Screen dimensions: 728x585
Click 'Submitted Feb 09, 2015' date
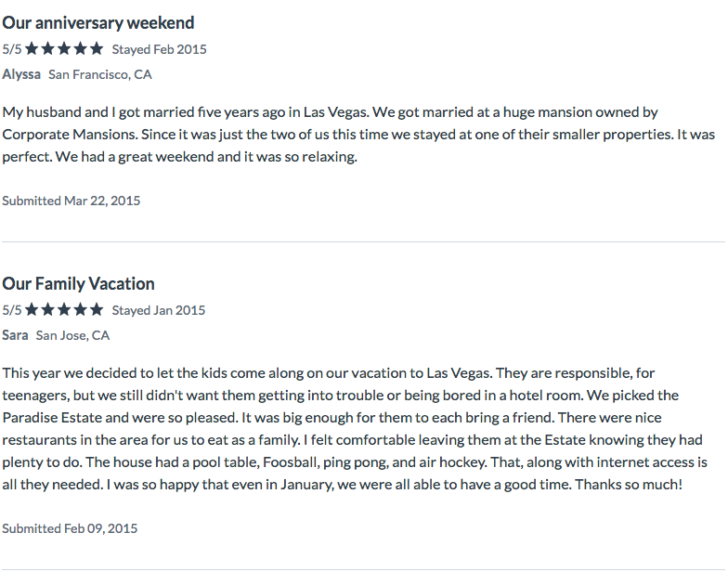coord(70,528)
